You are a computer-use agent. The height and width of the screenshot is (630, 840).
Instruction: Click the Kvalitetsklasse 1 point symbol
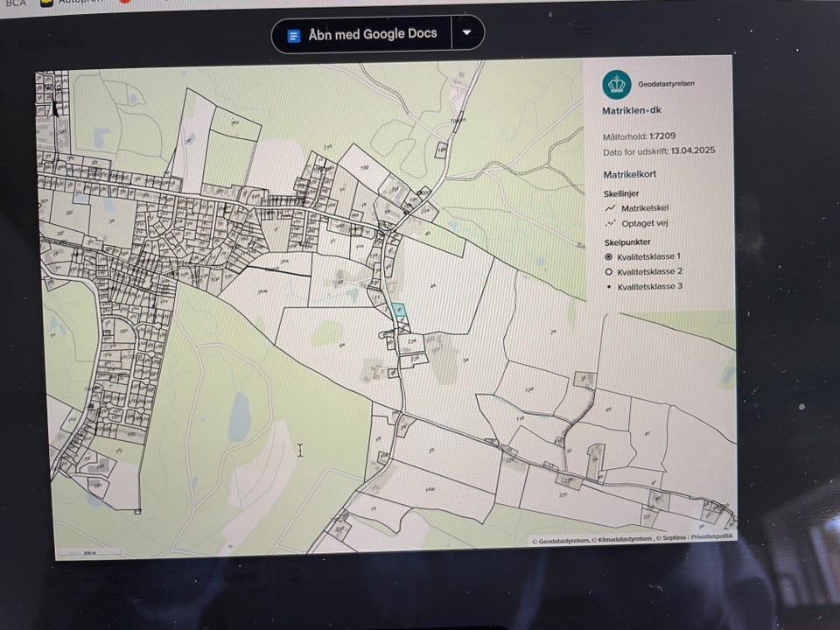pos(609,256)
